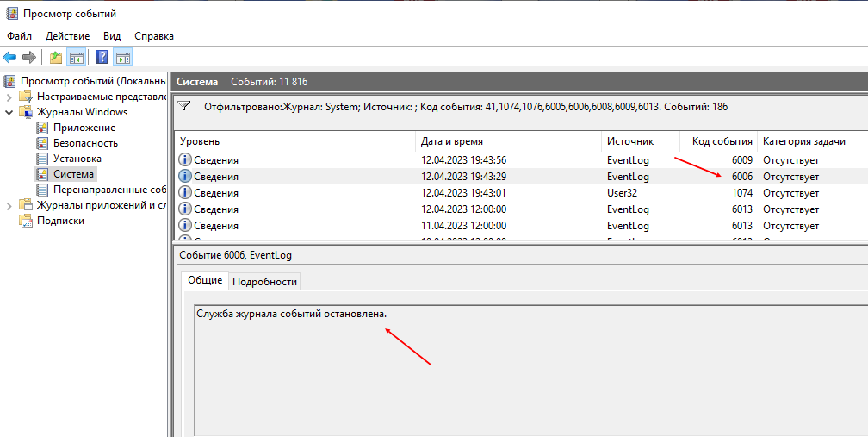Image resolution: width=868 pixels, height=437 pixels.
Task: Toggle the console tree pane icon
Action: point(76,57)
